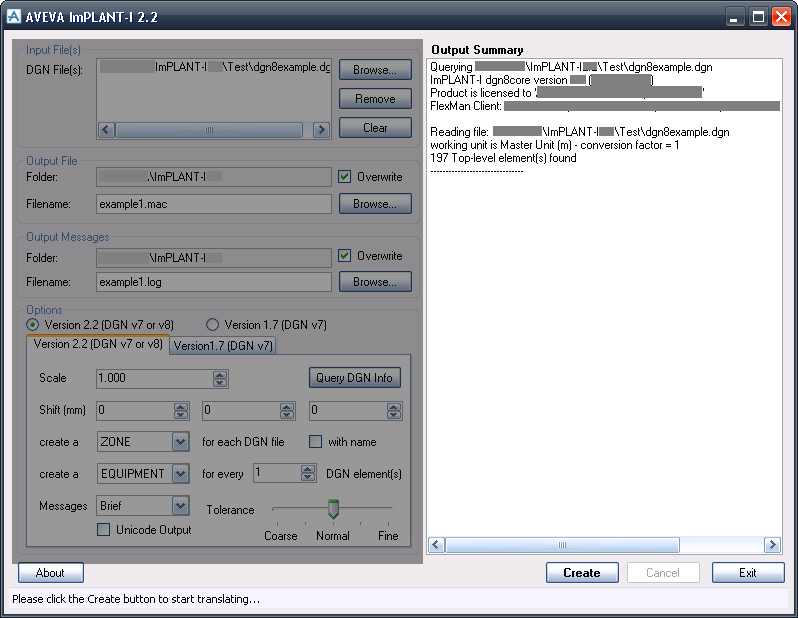Viewport: 798px width, 618px height.
Task: Click the third Shift (mm) field
Action: coord(348,410)
